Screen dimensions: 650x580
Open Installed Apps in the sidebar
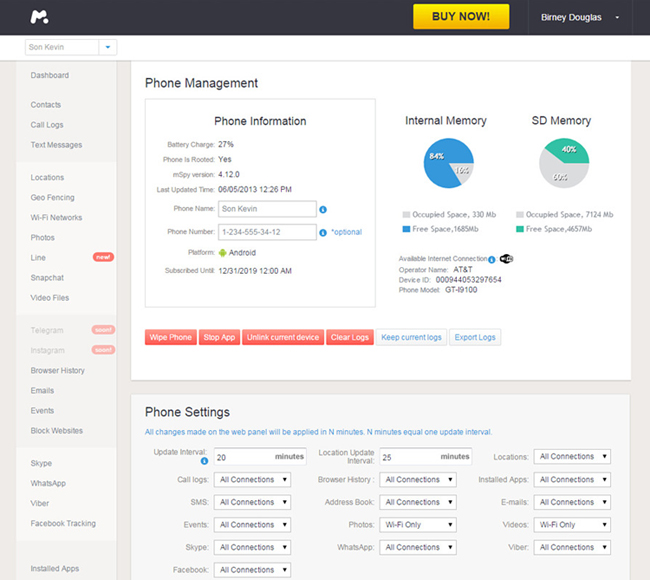coord(55,569)
